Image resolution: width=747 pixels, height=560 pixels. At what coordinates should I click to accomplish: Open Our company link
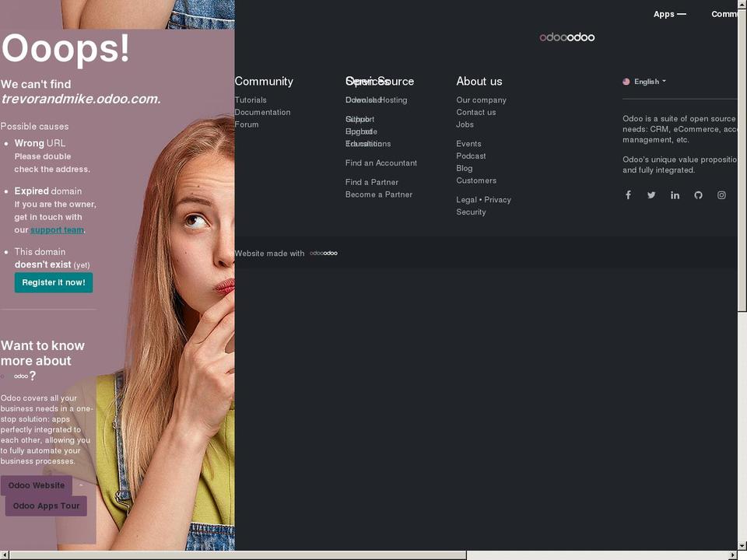[481, 100]
